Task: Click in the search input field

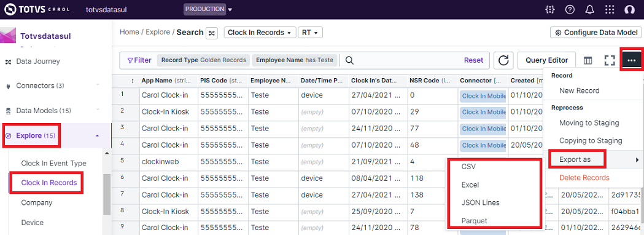Action: pos(406,60)
